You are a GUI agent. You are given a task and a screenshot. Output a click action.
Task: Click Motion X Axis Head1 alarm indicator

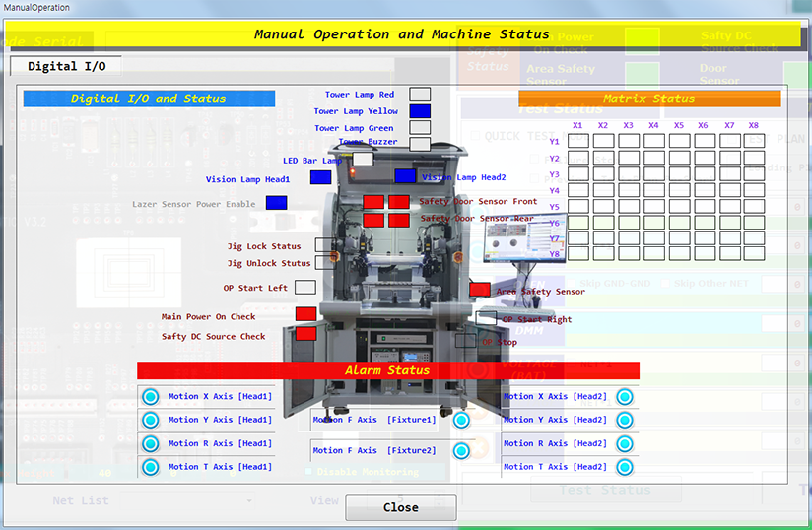pyautogui.click(x=150, y=397)
